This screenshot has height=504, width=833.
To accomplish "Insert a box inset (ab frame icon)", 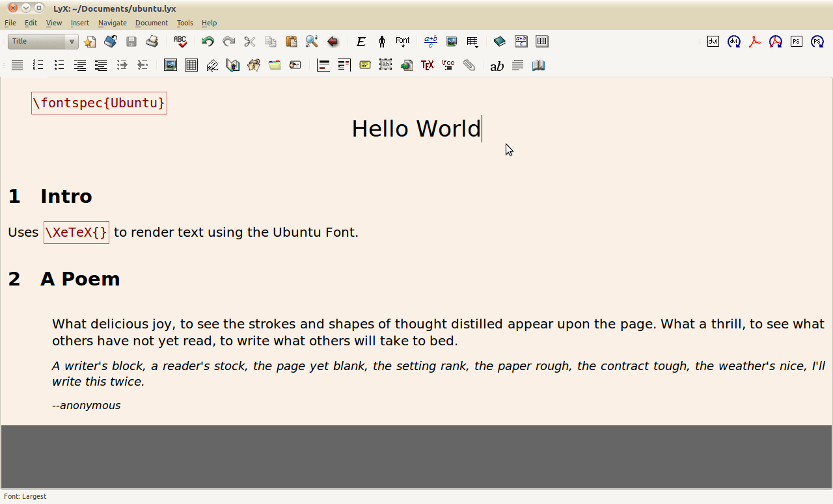I will point(386,65).
